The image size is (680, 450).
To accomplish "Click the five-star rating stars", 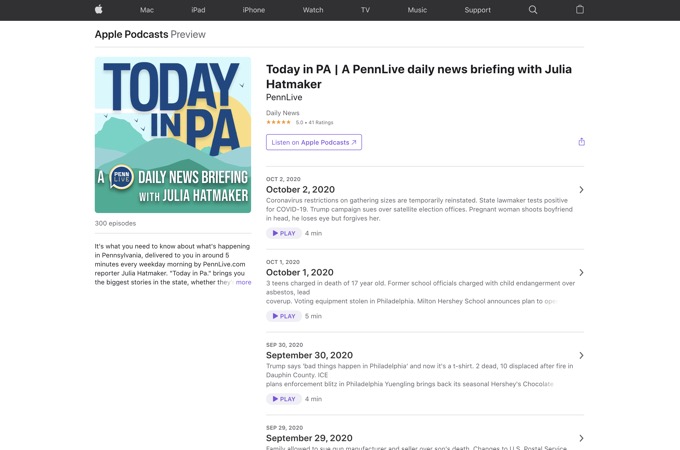I will pyautogui.click(x=278, y=122).
